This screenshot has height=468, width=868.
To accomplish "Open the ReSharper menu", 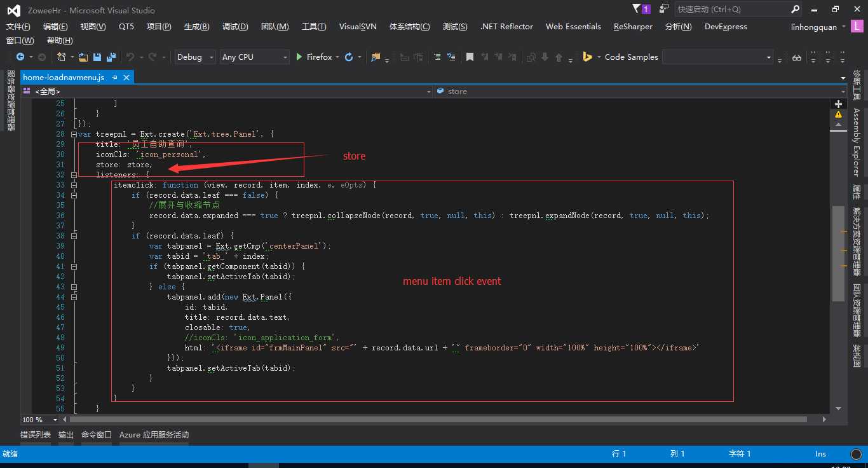I will [633, 27].
